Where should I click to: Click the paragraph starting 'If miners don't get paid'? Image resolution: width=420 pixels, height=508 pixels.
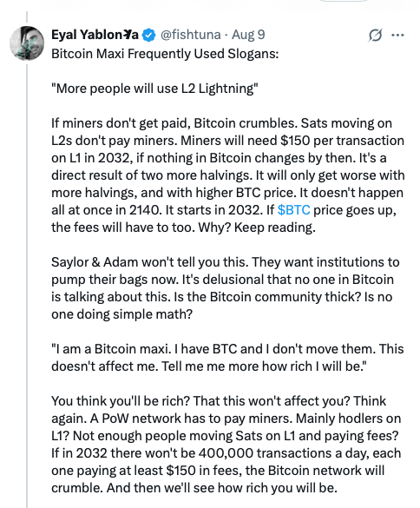[228, 175]
